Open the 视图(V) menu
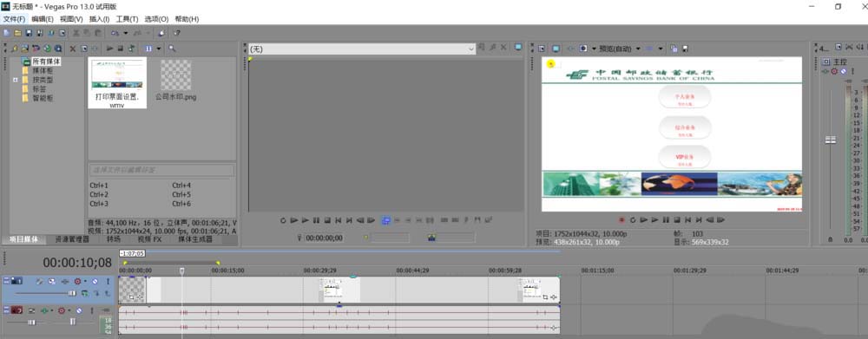Image resolution: width=868 pixels, height=339 pixels. pyautogui.click(x=71, y=19)
